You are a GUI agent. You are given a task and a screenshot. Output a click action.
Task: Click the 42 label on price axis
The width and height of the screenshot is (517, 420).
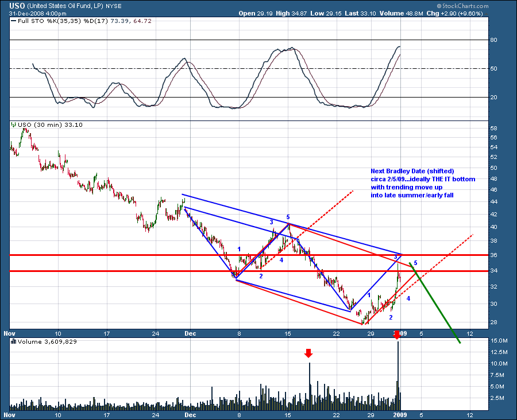click(494, 215)
